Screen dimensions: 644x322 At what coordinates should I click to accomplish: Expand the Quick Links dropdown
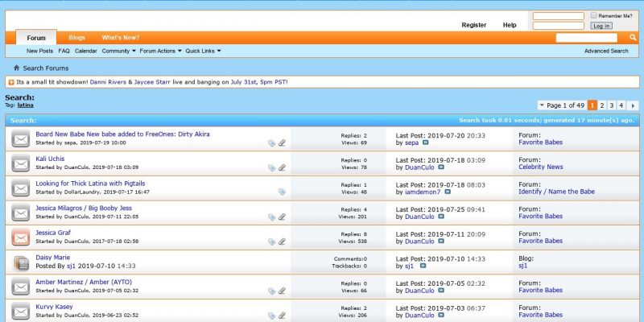tap(203, 51)
